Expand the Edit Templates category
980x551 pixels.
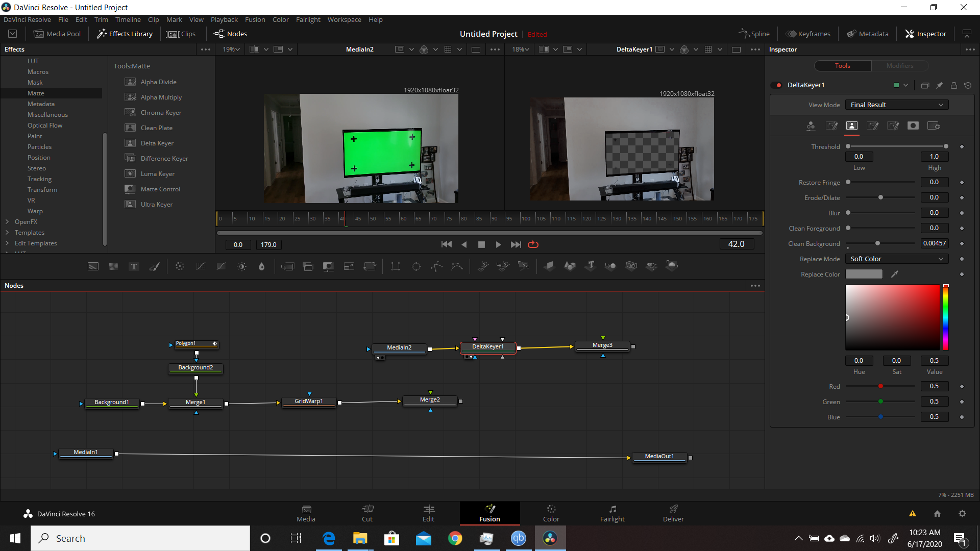7,243
